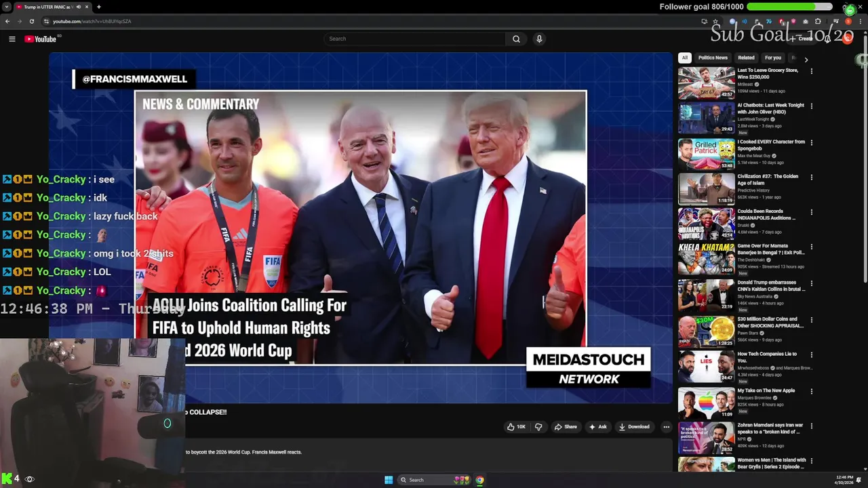Select the Related filter chip

746,58
